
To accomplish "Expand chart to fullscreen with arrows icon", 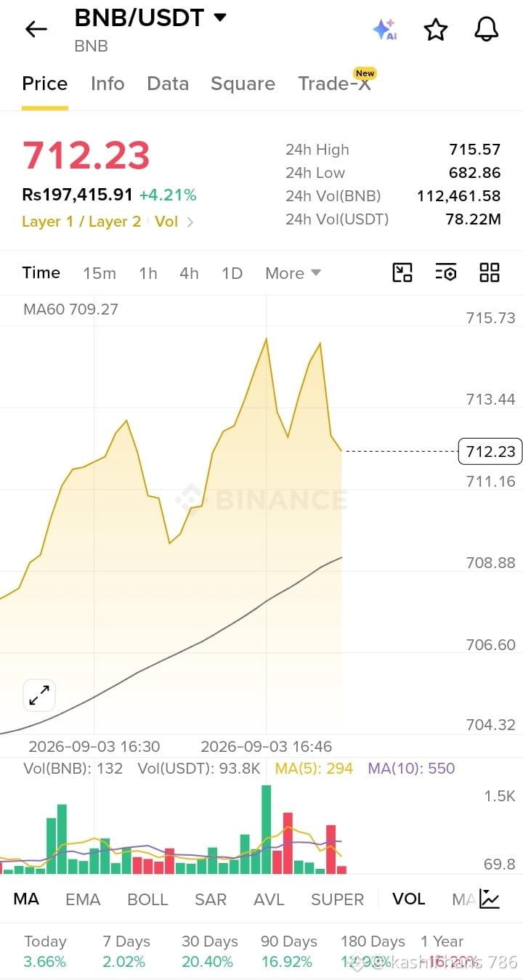I will (x=38, y=695).
